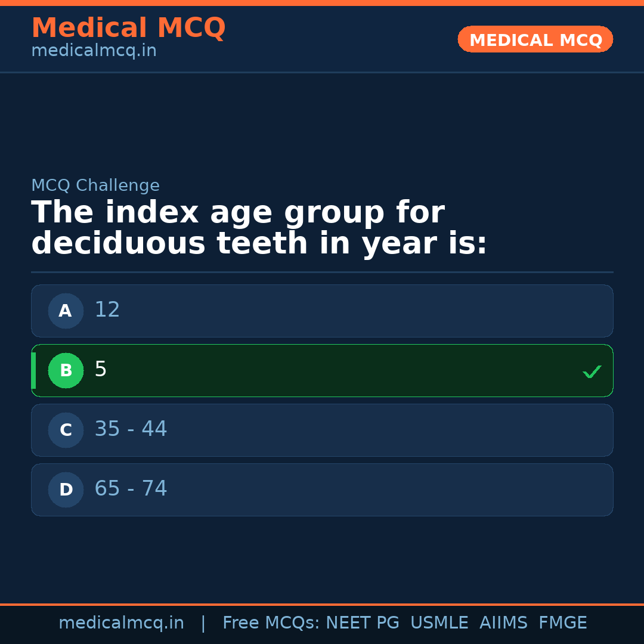Expand the MCQ Challenge section
Image resolution: width=644 pixels, height=644 pixels.
[x=95, y=185]
